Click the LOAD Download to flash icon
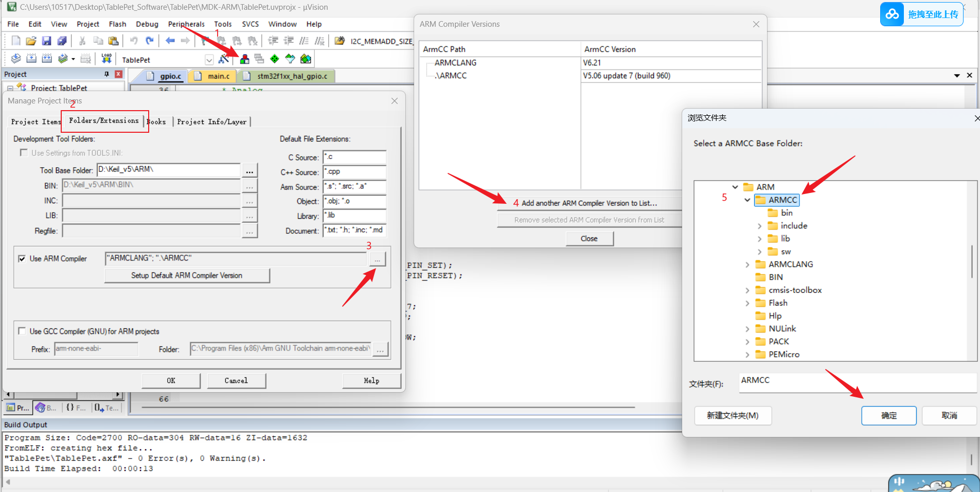The image size is (980, 492). tap(106, 58)
